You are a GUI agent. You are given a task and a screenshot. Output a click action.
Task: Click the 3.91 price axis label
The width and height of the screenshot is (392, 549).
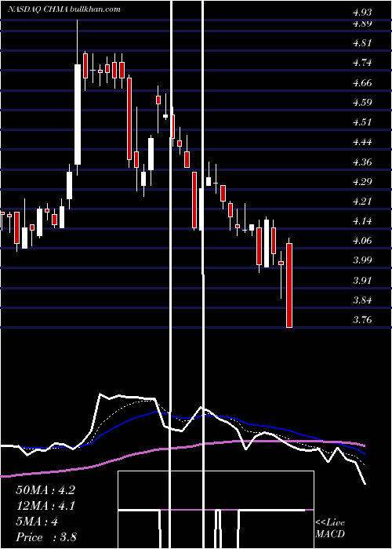pos(362,281)
